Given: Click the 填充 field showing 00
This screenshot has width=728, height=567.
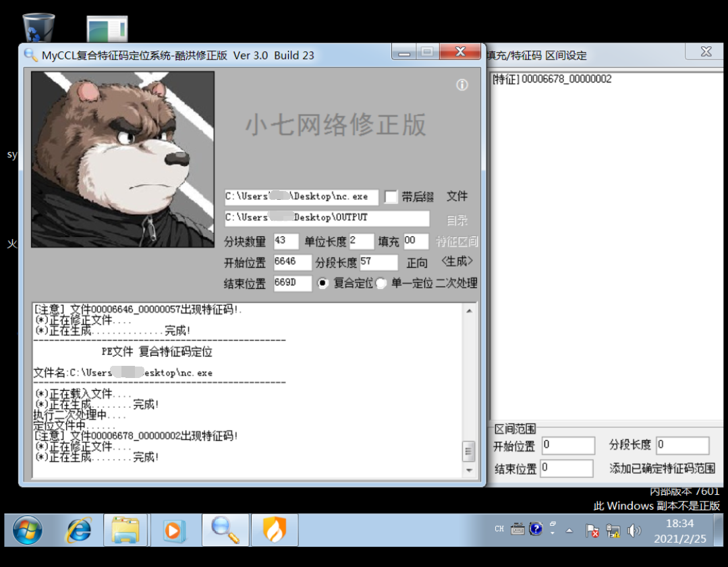Looking at the screenshot, I should [x=416, y=241].
